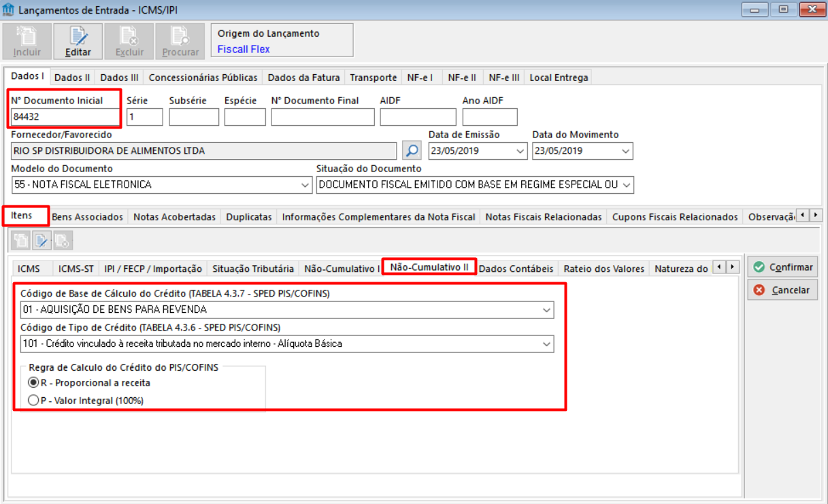Click the edit item icon under Itens
The width and height of the screenshot is (828, 504).
tap(42, 240)
